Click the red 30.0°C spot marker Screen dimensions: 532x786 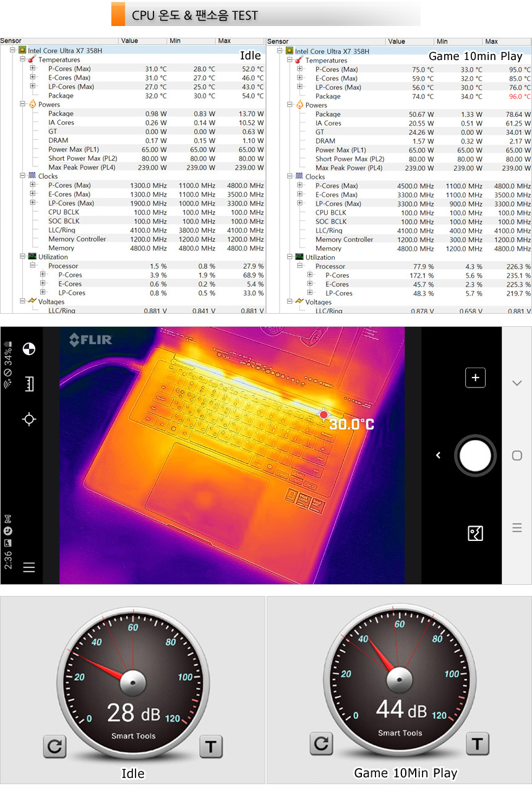click(x=324, y=414)
